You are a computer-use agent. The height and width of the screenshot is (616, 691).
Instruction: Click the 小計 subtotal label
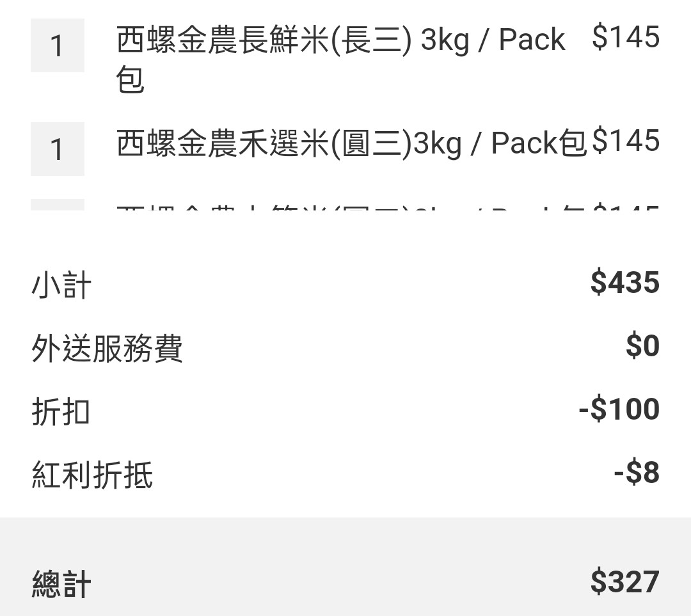click(x=61, y=285)
